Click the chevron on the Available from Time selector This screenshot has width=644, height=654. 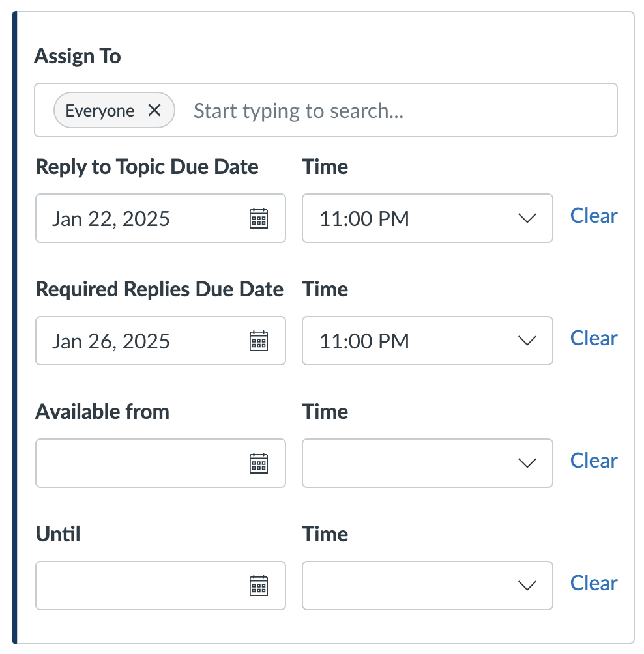[x=527, y=463]
